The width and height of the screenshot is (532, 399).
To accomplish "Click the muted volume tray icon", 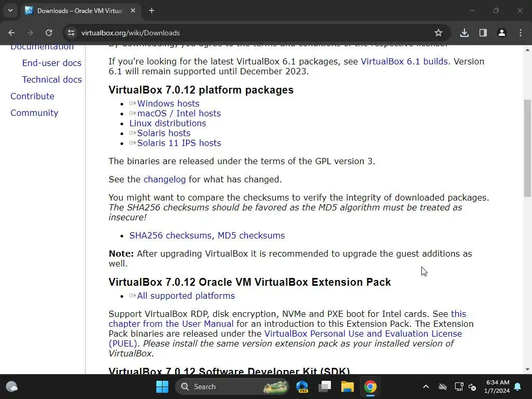I will pyautogui.click(x=472, y=387).
